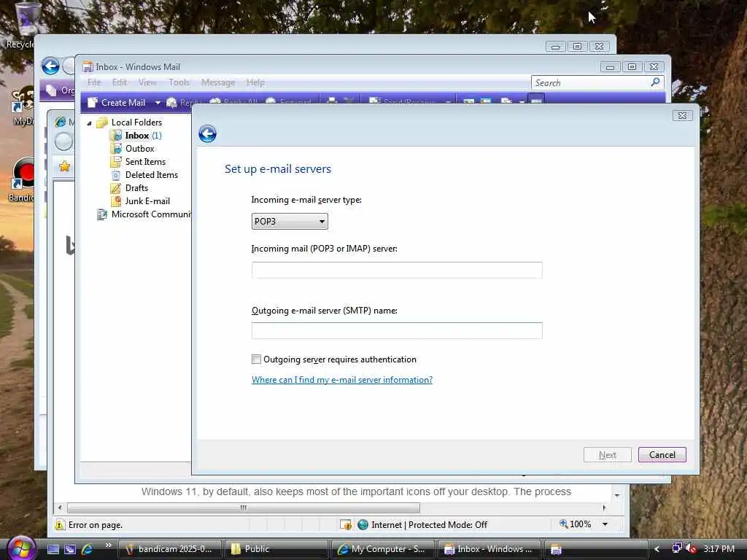Open the Message menu in Windows Mail
The height and width of the screenshot is (560, 747).
(x=218, y=82)
